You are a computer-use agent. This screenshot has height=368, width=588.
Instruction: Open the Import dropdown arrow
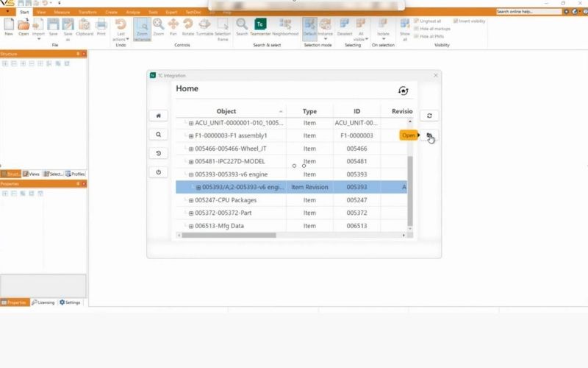pos(38,39)
